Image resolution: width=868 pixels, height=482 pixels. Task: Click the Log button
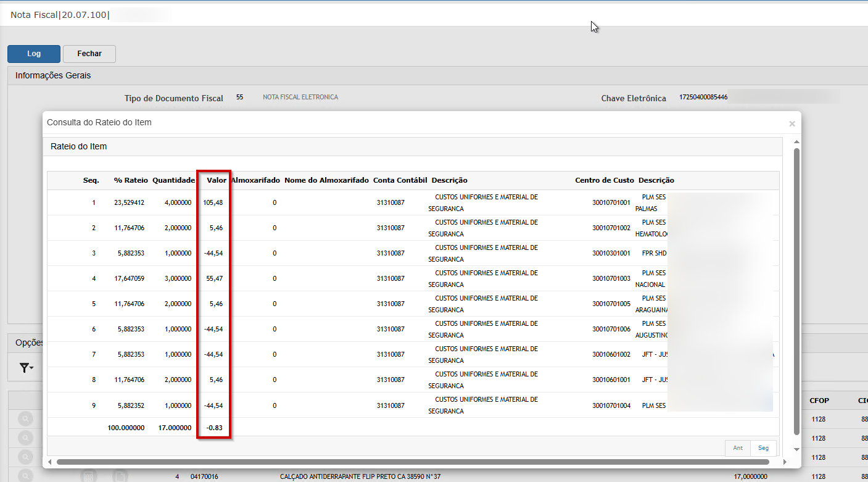pos(34,54)
